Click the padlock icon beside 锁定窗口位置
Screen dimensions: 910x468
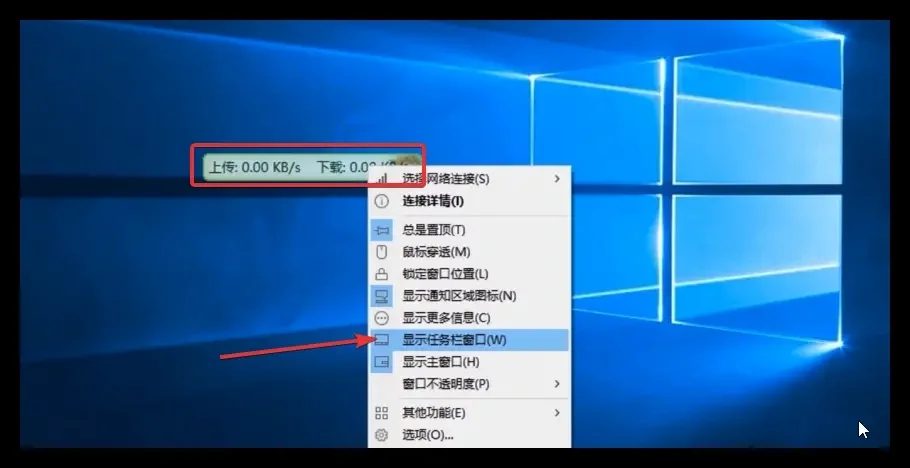[381, 274]
